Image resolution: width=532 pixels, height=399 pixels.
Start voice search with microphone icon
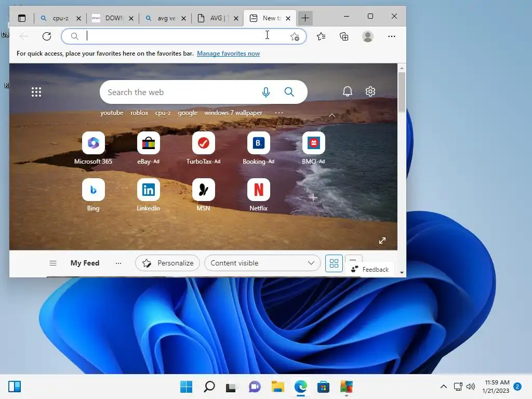266,92
